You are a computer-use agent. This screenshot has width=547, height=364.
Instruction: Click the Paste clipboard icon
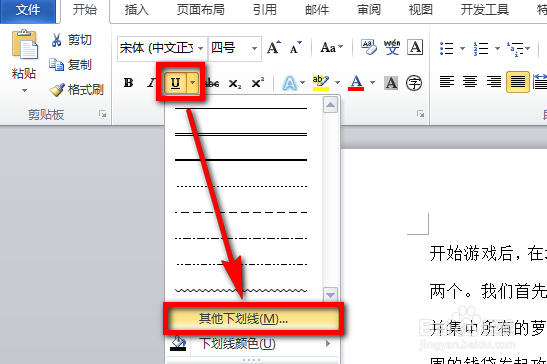click(x=24, y=45)
